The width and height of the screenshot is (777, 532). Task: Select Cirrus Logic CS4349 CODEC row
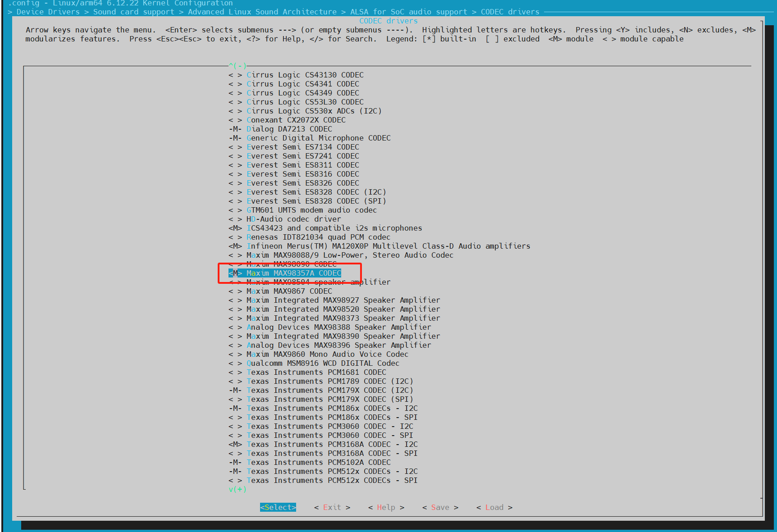click(x=294, y=93)
